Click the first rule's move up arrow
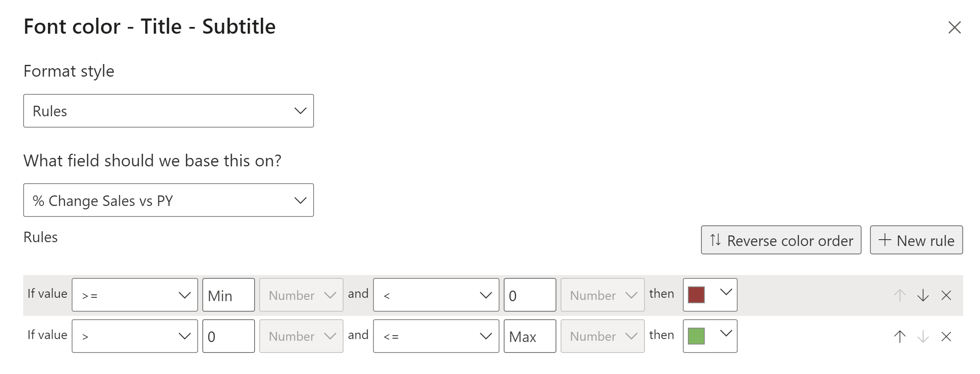This screenshot has width=980, height=374. [899, 295]
